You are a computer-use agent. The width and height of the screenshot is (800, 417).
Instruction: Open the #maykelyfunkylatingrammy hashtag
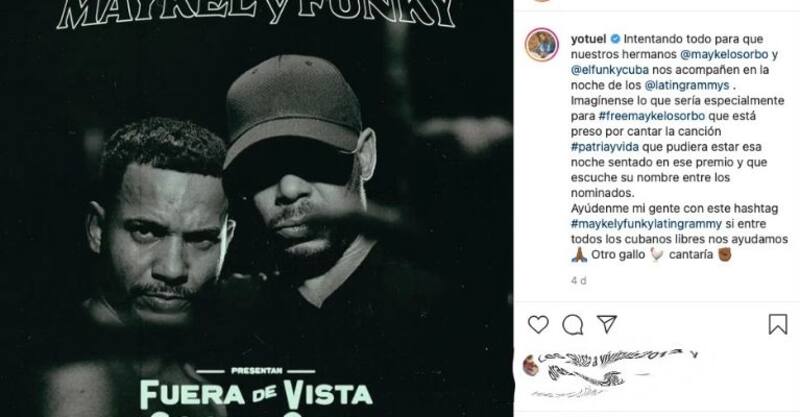tap(646, 224)
